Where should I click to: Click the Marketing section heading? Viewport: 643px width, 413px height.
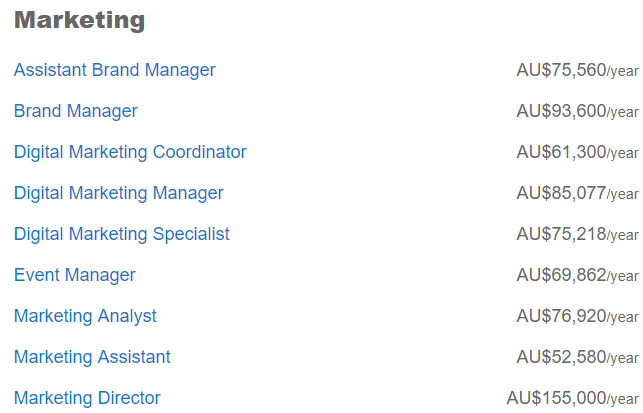80,20
